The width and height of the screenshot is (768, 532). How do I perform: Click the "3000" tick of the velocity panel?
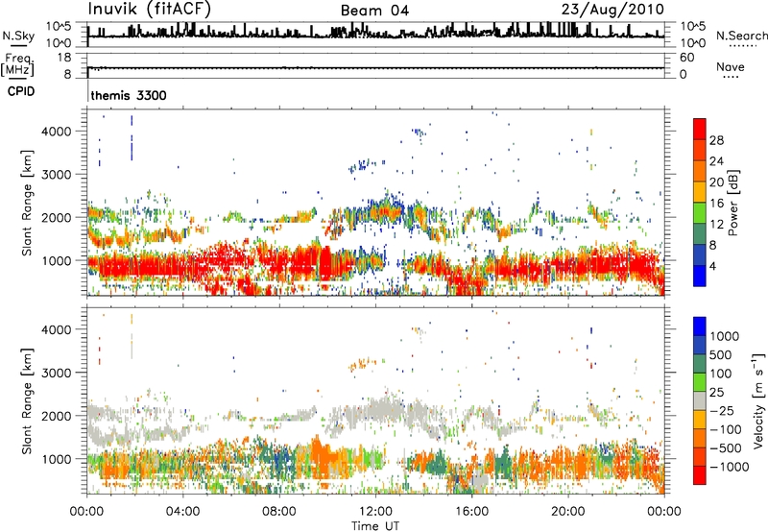[57, 373]
